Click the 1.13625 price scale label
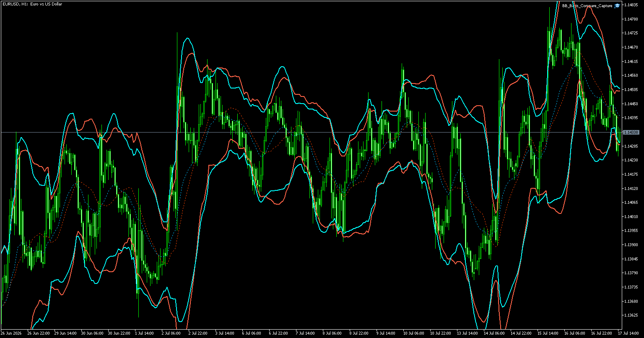This screenshot has width=644, height=338. point(631,315)
